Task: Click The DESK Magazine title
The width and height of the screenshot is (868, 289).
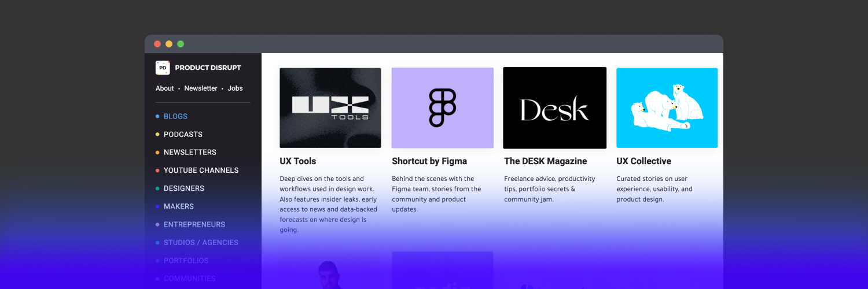Action: point(546,161)
